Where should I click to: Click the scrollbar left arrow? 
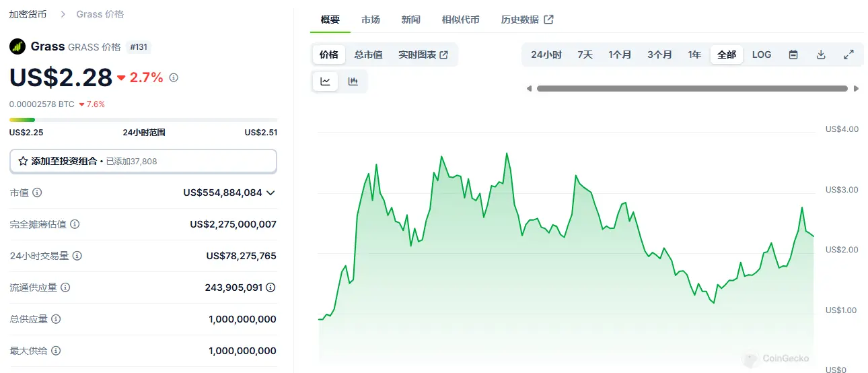click(x=529, y=88)
